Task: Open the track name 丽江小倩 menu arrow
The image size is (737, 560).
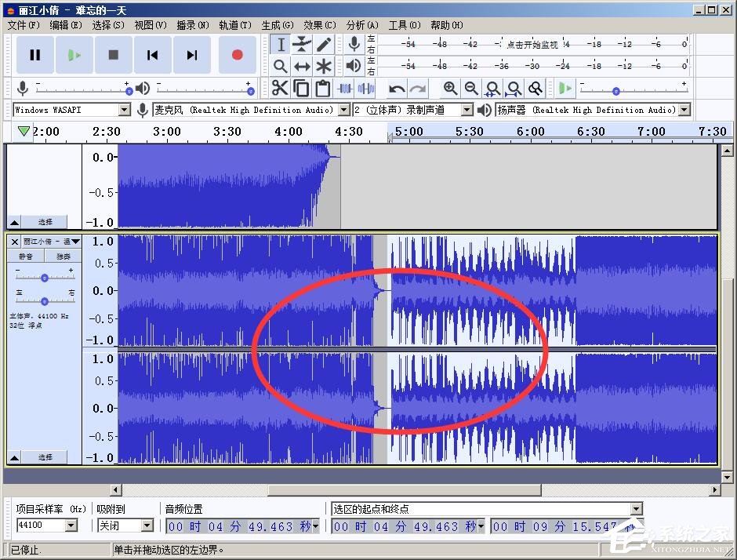Action: pyautogui.click(x=75, y=241)
